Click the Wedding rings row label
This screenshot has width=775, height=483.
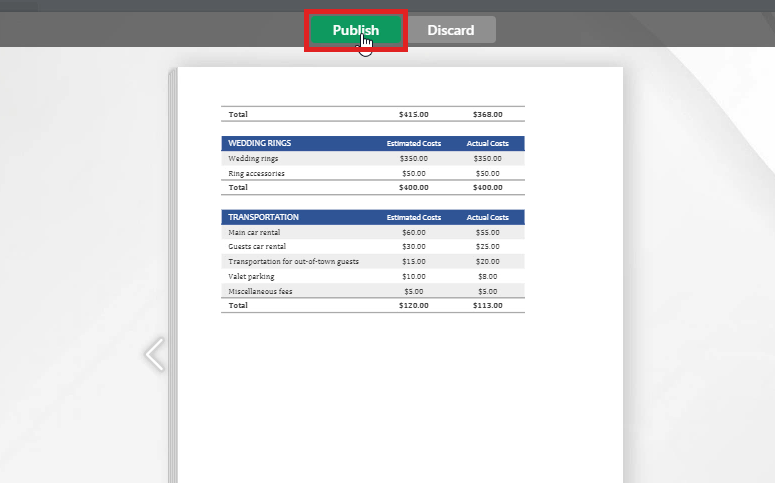(253, 158)
